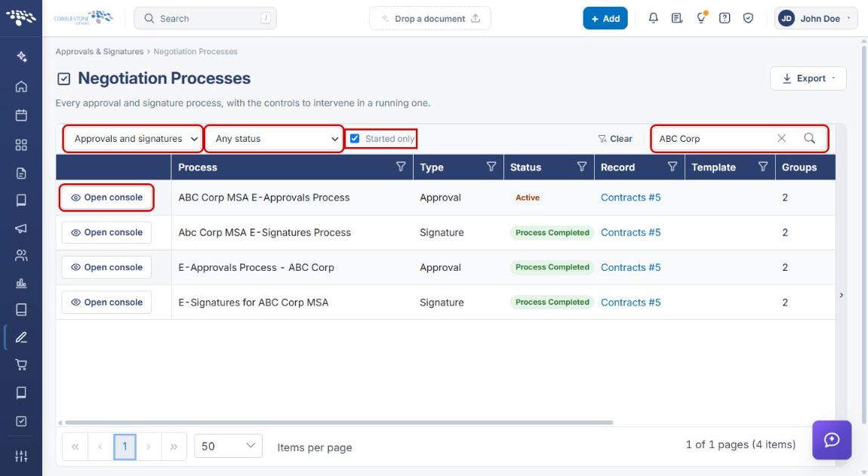Open console for E-Signatures for ABC Corp MSA
The height and width of the screenshot is (476, 868).
click(106, 302)
